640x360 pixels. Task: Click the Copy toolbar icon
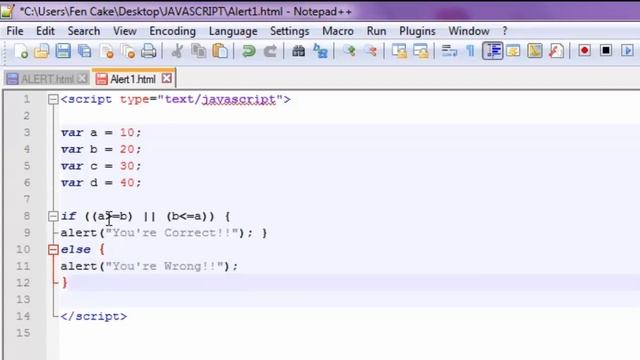tap(198, 51)
